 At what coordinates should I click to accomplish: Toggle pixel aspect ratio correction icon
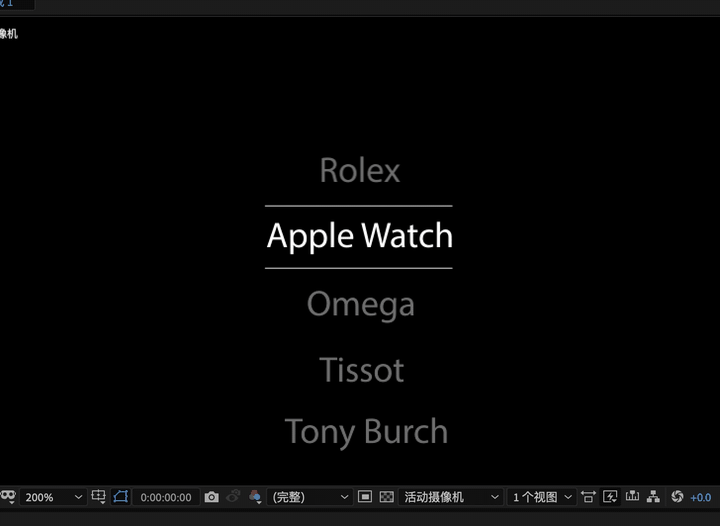click(588, 497)
